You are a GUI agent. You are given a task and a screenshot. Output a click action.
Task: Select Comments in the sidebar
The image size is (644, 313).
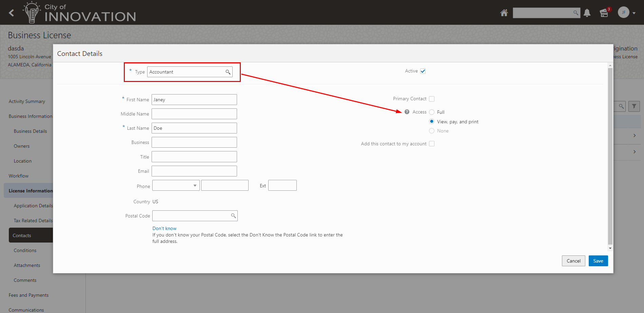(x=25, y=280)
